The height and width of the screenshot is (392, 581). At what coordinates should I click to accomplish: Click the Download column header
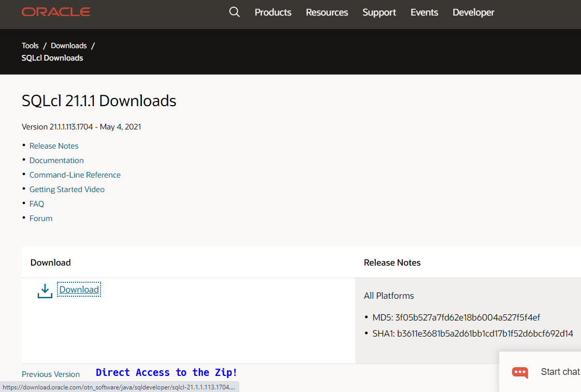[x=51, y=263]
